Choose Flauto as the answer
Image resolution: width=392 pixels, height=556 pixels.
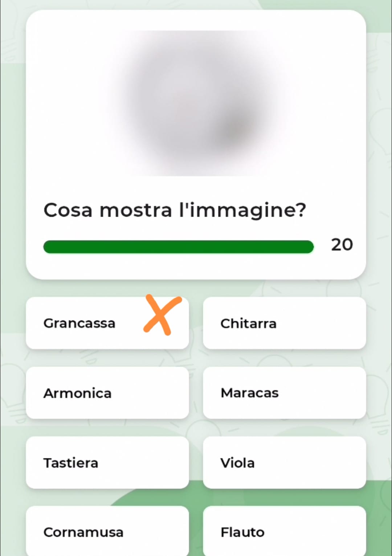pos(284,531)
